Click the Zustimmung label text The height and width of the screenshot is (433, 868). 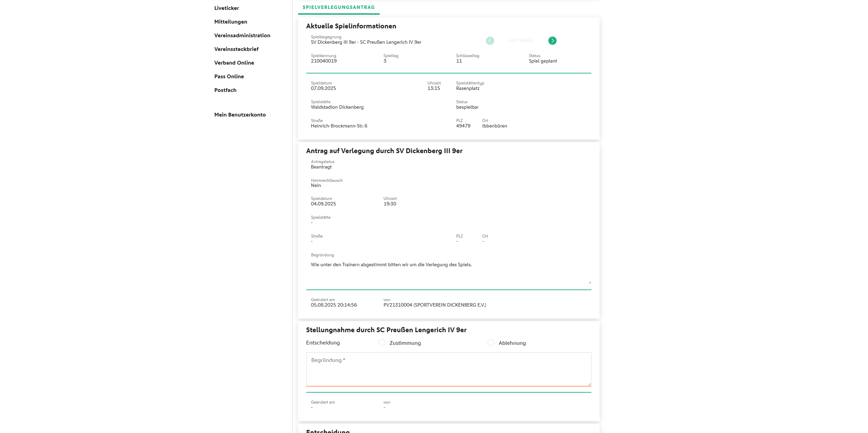coord(405,343)
